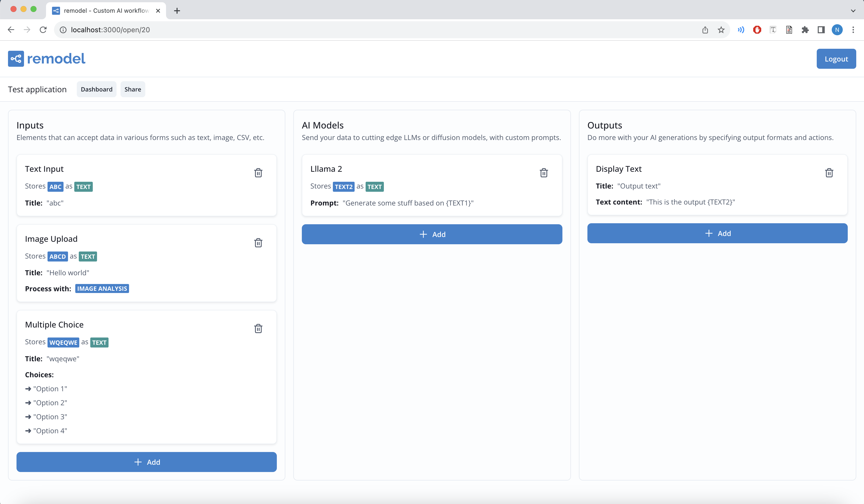Click the remodel logo icon

click(x=16, y=59)
